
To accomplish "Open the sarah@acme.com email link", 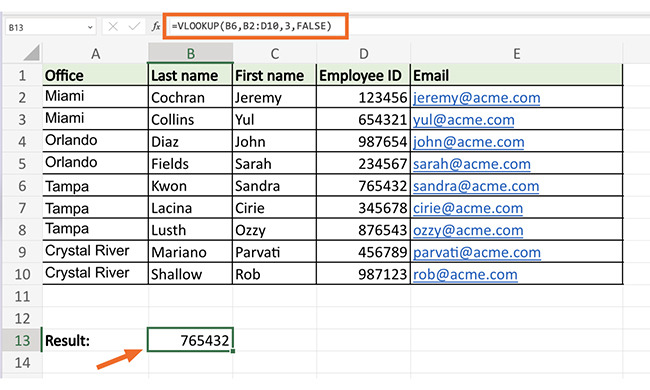I will (x=472, y=164).
